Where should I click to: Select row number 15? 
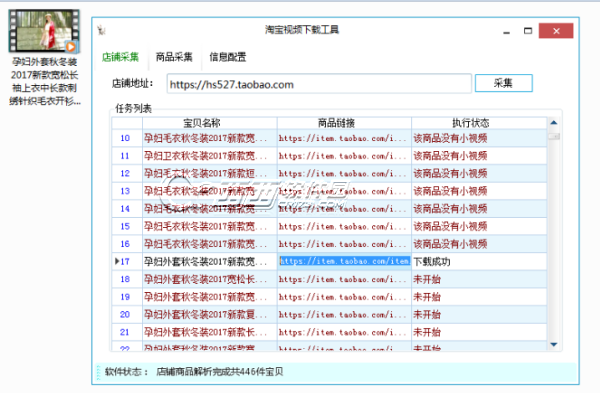point(127,226)
